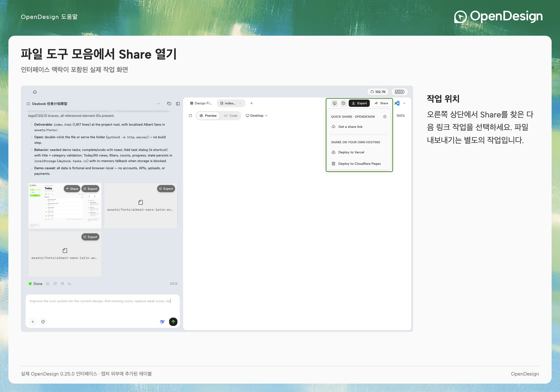Click the MAX plan badge
The image size is (560, 392).
(x=400, y=92)
